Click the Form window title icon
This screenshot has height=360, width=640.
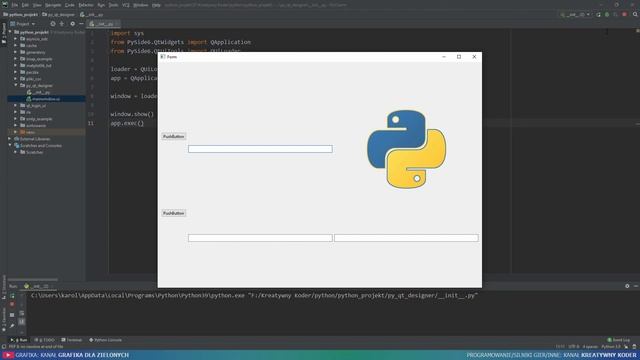tap(163, 57)
